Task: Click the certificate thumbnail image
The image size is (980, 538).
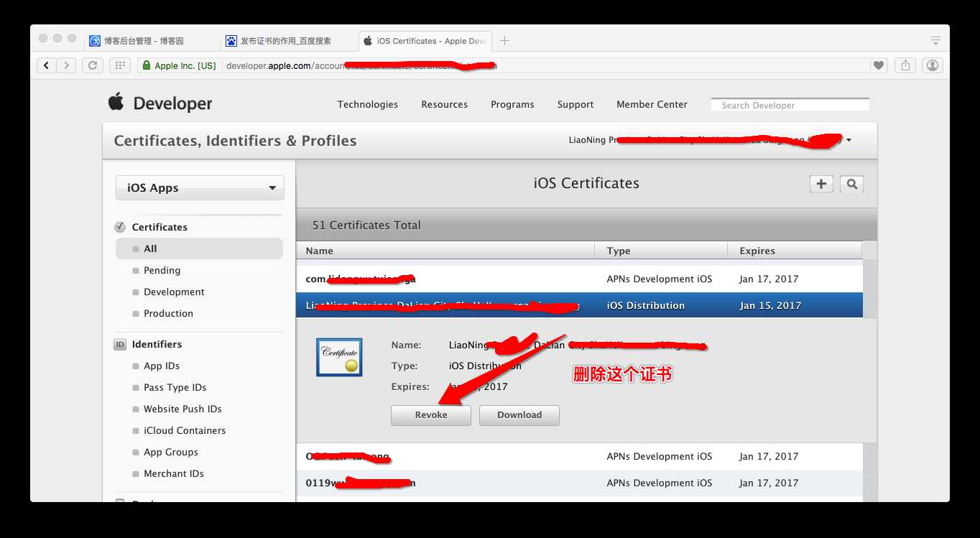Action: 339,358
